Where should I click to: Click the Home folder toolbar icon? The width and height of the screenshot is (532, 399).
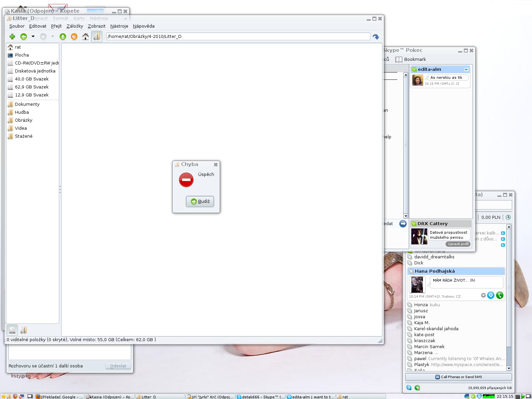coord(85,37)
